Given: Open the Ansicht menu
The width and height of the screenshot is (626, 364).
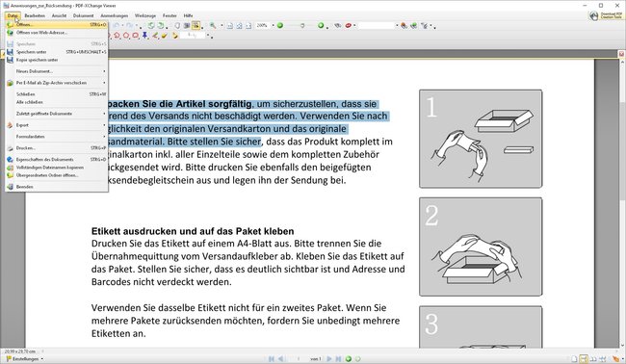Looking at the screenshot, I should coord(59,15).
